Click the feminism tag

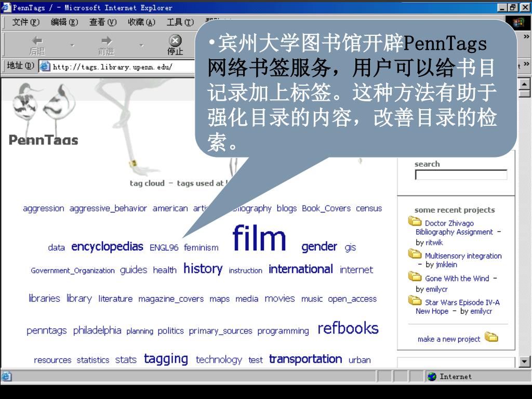click(x=201, y=248)
